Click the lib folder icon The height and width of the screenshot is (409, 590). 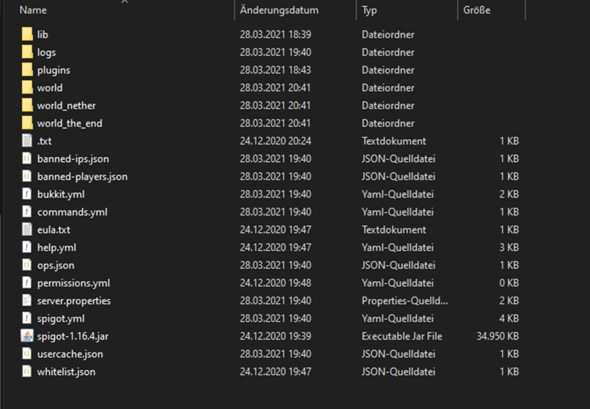(x=27, y=34)
